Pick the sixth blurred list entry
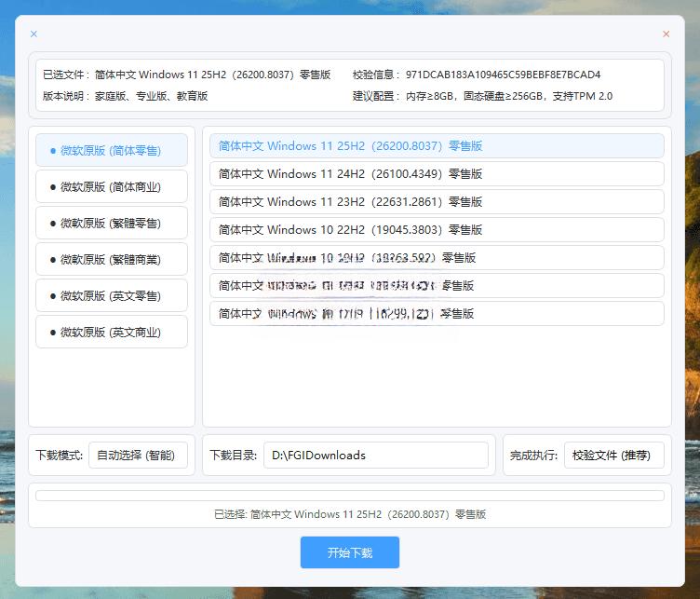The width and height of the screenshot is (700, 599). pos(437,285)
